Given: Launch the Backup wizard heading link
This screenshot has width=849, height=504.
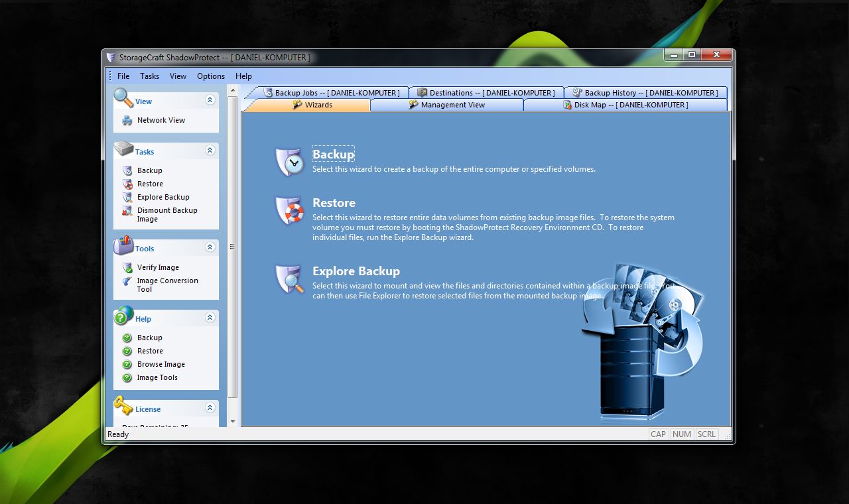Looking at the screenshot, I should [333, 154].
